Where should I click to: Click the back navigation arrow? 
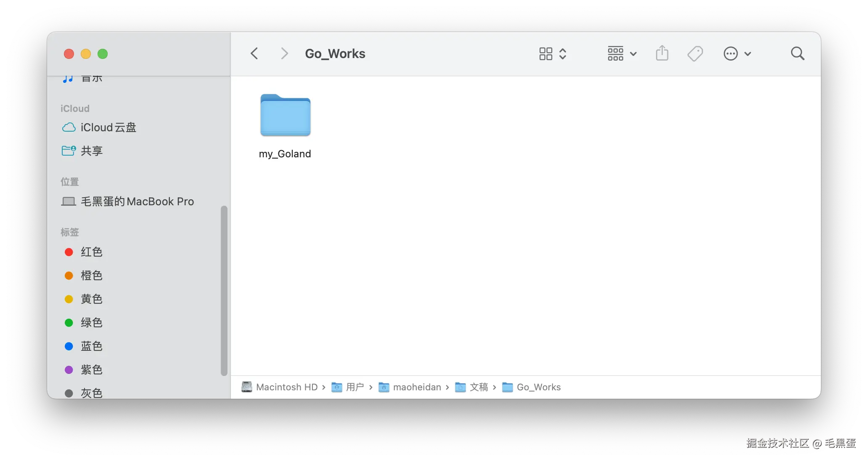tap(254, 54)
